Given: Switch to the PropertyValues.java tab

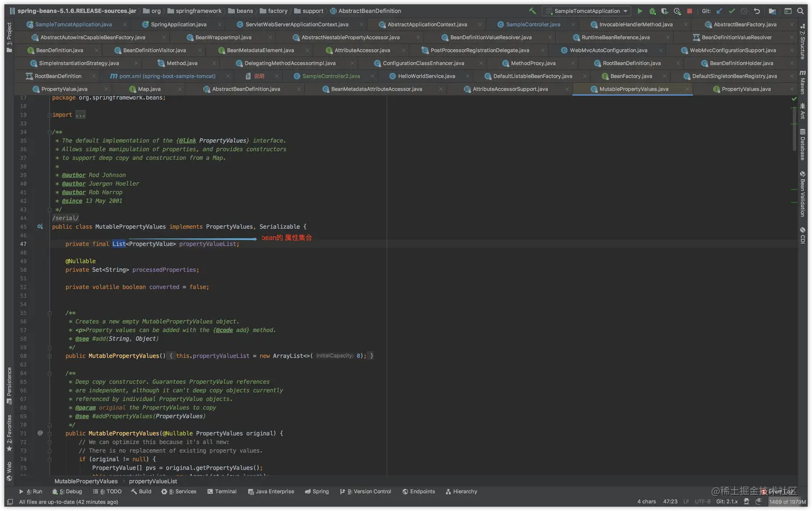Looking at the screenshot, I should [746, 89].
